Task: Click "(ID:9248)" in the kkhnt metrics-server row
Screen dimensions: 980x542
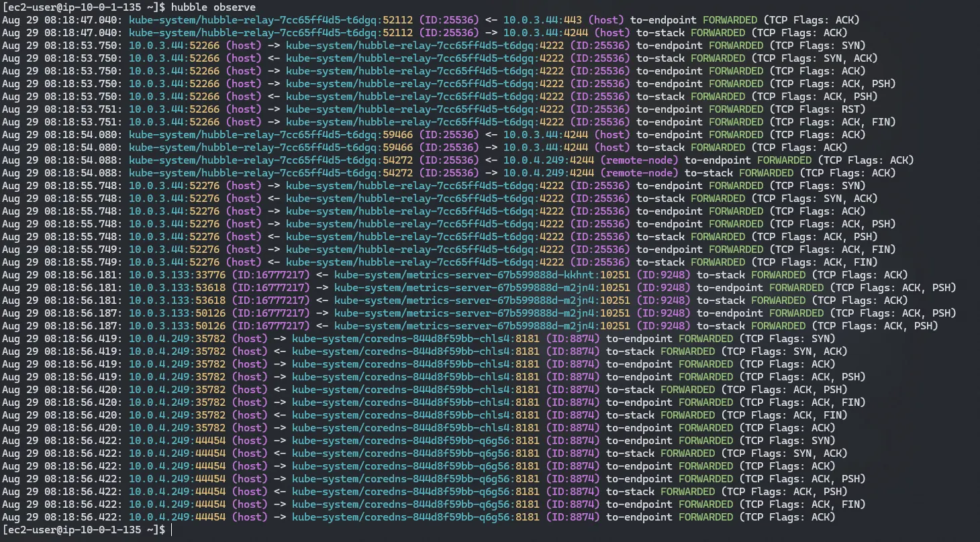Action: (x=663, y=275)
